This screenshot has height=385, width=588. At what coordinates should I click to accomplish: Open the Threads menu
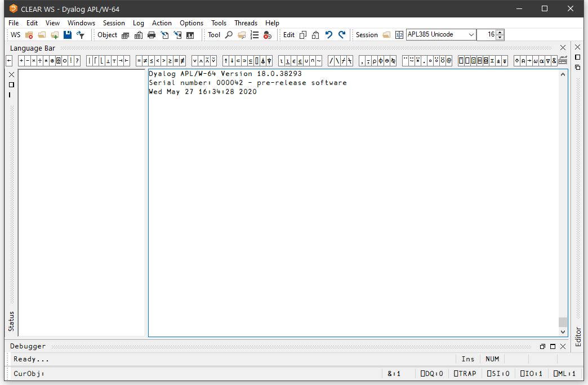click(x=246, y=23)
